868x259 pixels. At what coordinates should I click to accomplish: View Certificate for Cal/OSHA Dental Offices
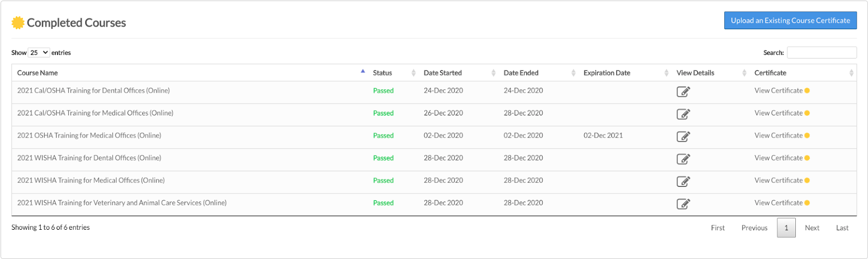[x=778, y=90]
